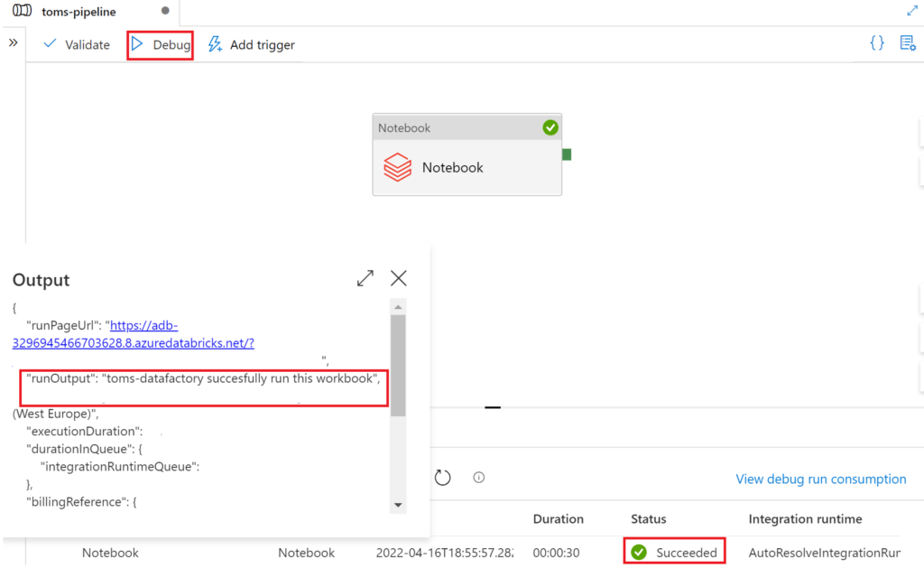Sort by the Duration column header
This screenshot has height=568, width=924.
point(558,519)
